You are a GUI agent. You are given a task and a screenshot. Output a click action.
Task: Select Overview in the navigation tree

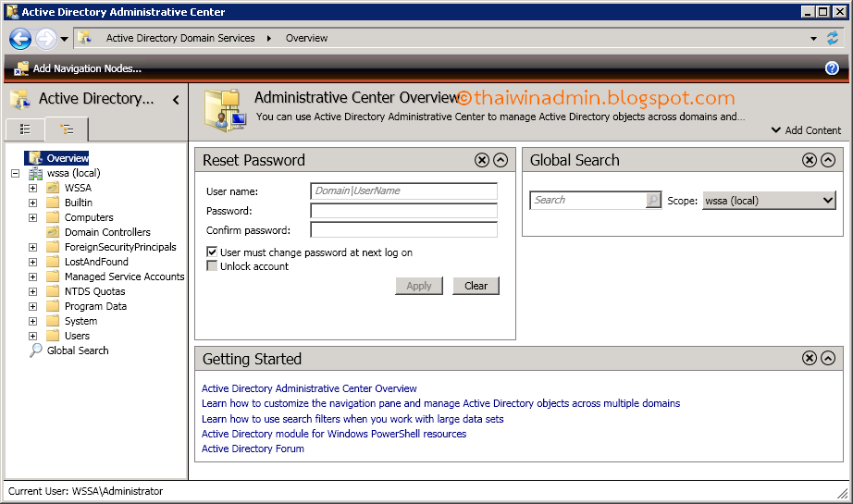coord(68,158)
